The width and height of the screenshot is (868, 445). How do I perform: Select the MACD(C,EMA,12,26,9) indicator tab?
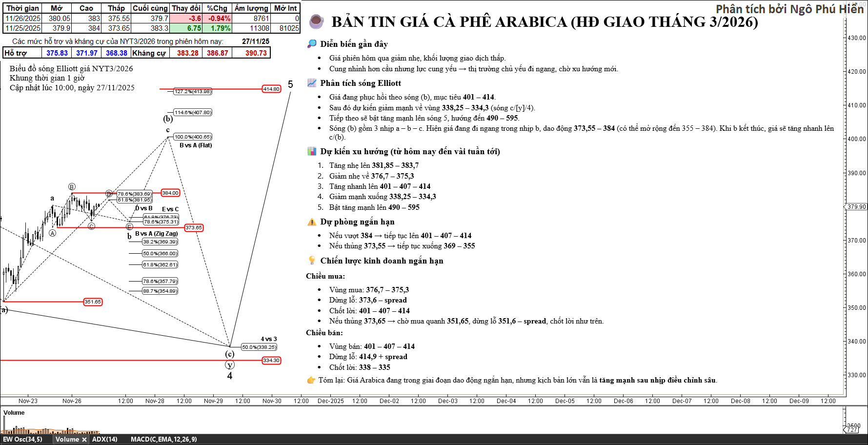(x=163, y=439)
